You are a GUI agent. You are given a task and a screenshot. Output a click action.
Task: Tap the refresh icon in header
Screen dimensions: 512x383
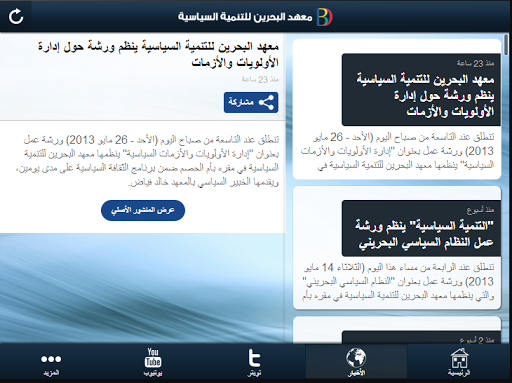click(16, 16)
